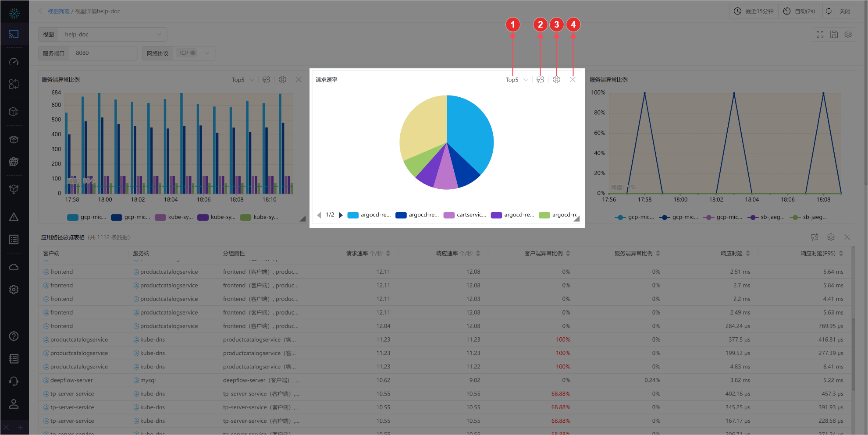Click the fullscreen icon above the charts
868x435 pixels.
[820, 34]
